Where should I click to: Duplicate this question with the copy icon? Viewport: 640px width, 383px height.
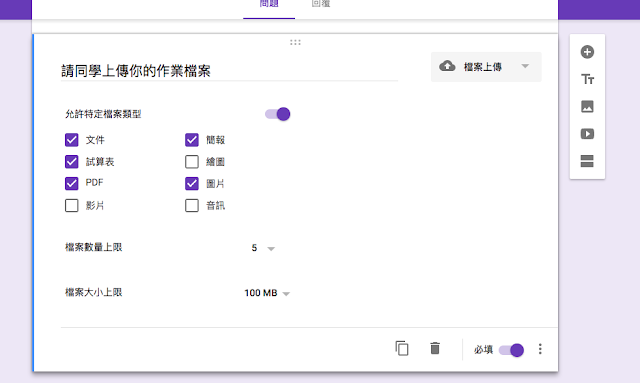click(402, 349)
